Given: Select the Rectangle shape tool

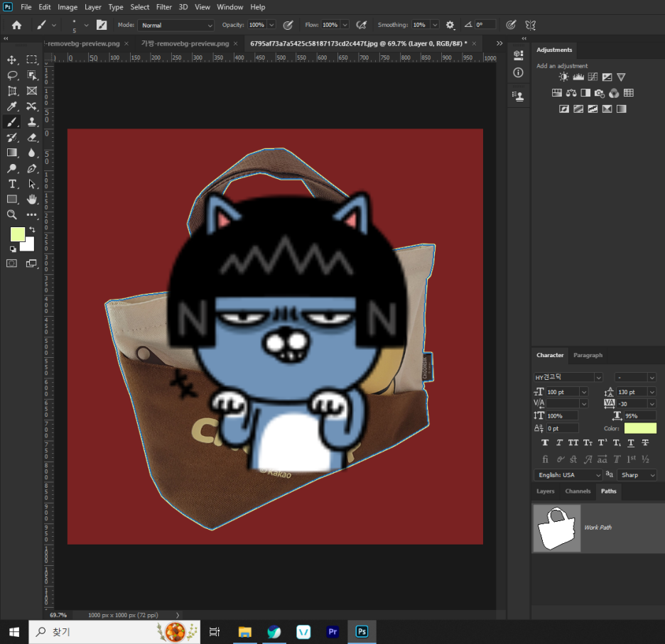Looking at the screenshot, I should click(x=12, y=200).
